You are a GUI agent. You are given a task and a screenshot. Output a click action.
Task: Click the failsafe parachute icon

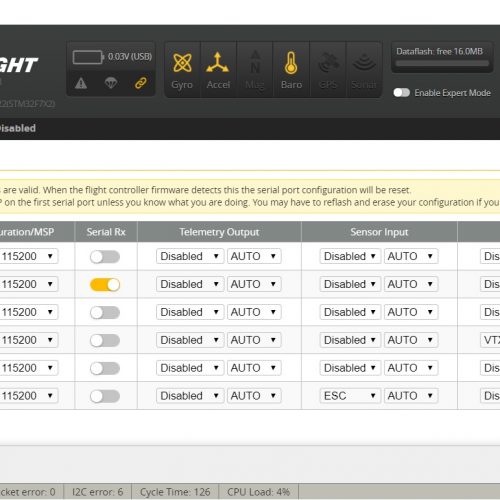coord(111,83)
